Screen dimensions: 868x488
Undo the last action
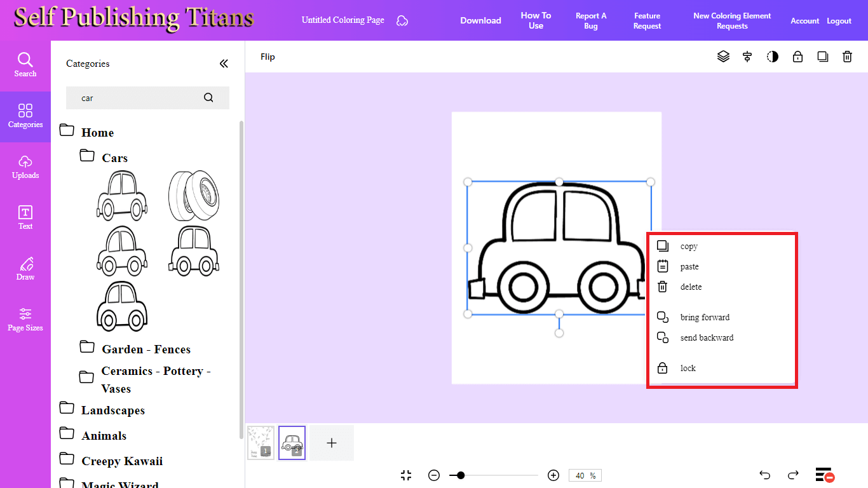(x=765, y=475)
